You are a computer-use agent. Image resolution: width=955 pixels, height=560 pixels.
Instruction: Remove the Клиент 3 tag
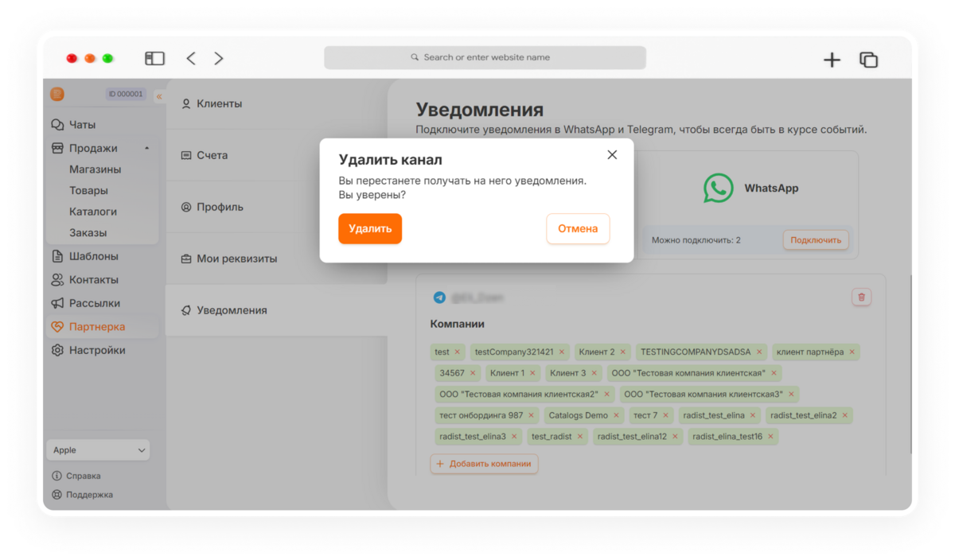tap(594, 372)
